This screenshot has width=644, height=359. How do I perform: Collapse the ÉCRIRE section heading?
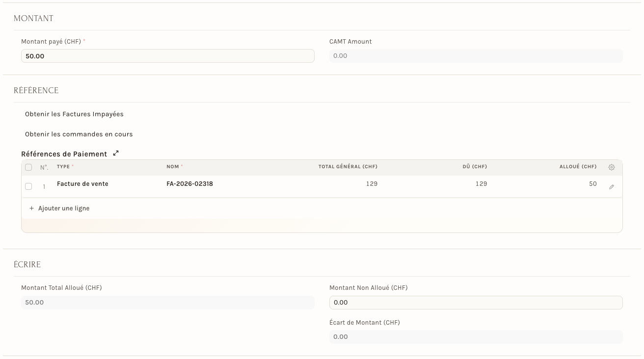[x=27, y=265]
